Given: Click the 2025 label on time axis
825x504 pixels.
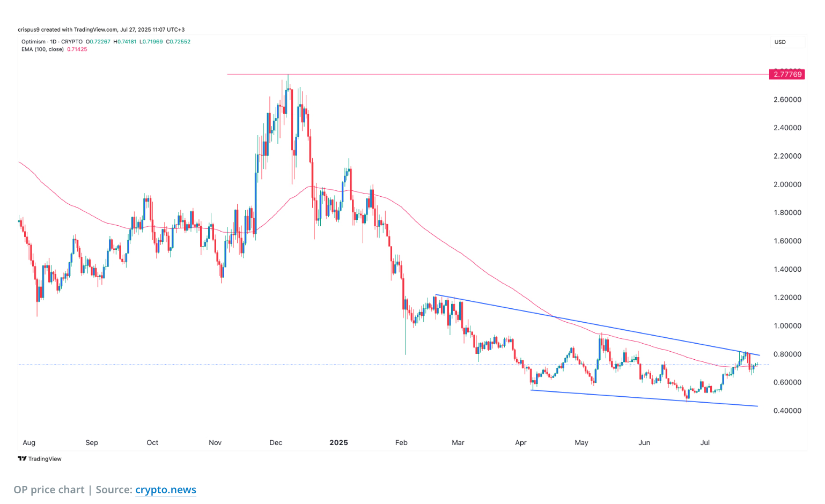Looking at the screenshot, I should tap(338, 442).
